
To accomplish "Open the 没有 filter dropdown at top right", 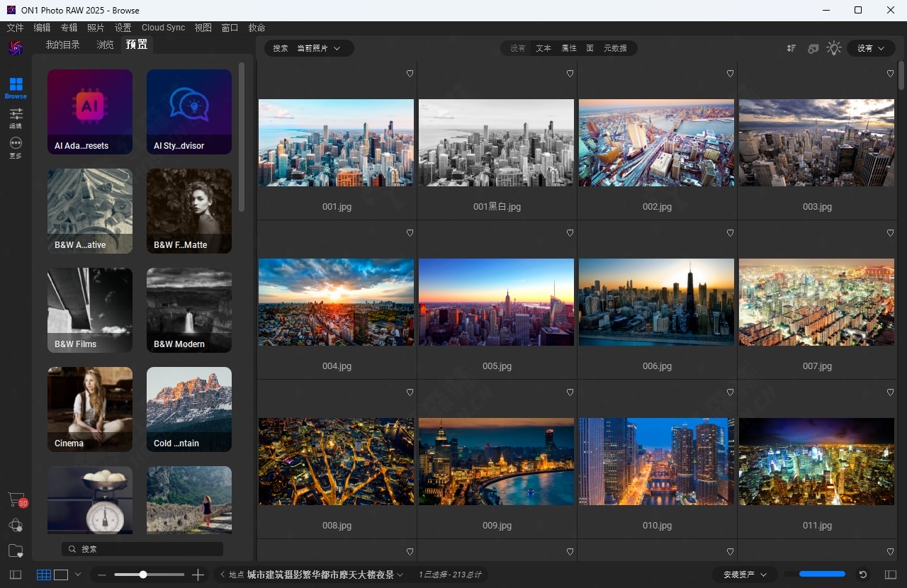I will 871,48.
